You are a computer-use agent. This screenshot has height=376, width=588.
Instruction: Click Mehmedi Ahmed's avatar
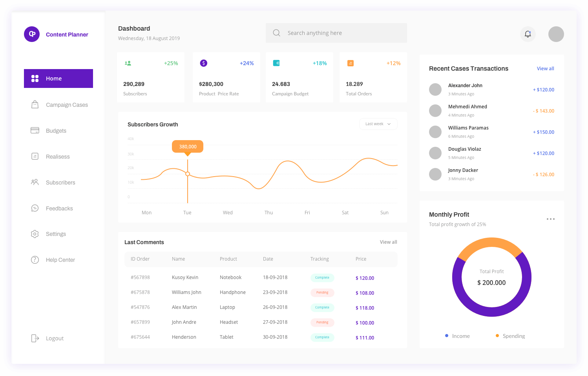click(x=435, y=111)
